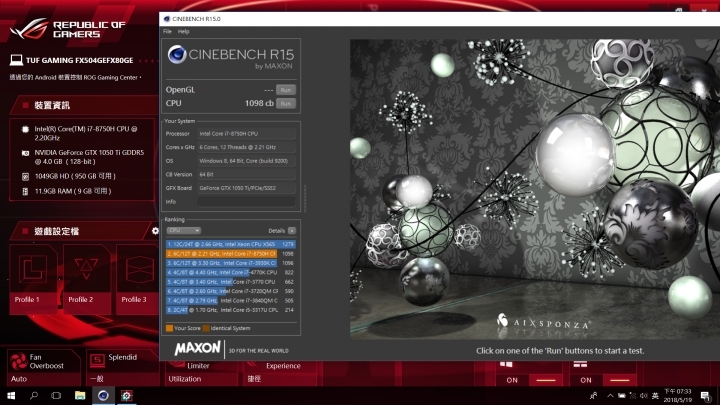
Task: Click the MAXON logo
Action: (197, 349)
